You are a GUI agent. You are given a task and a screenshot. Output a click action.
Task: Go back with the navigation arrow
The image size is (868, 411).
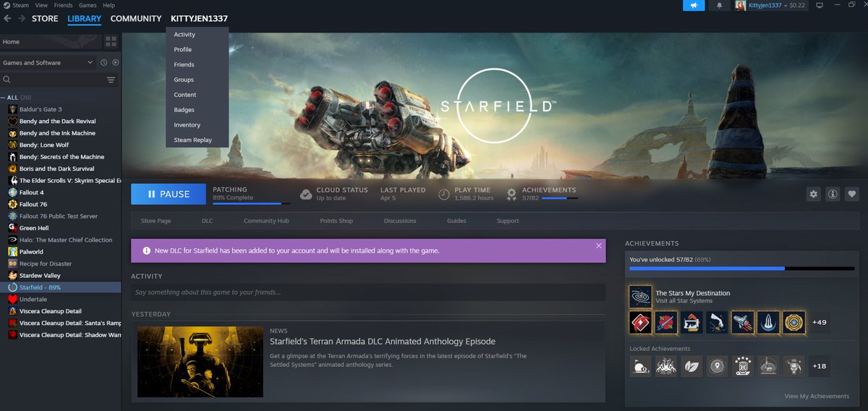(7, 19)
